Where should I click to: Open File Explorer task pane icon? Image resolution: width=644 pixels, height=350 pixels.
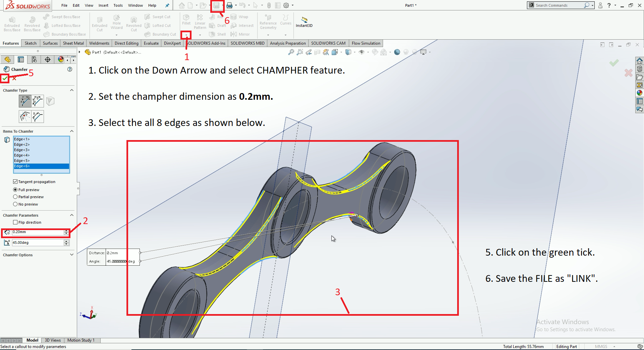(x=640, y=77)
